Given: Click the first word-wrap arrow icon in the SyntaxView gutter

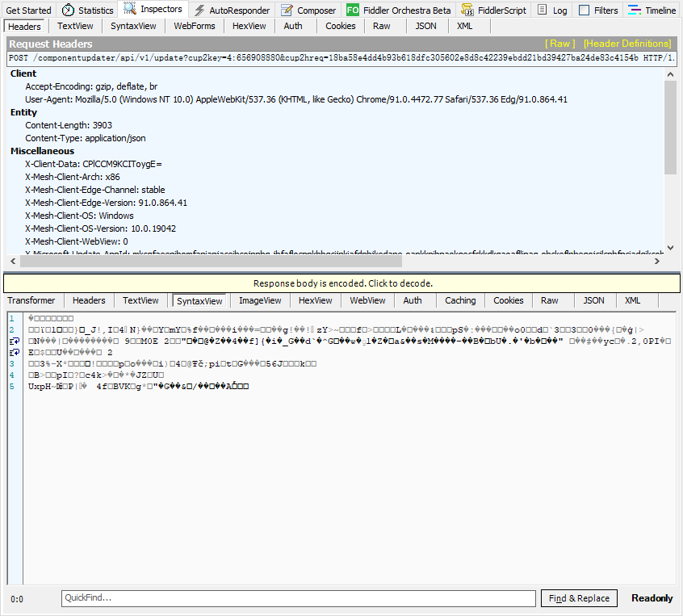Looking at the screenshot, I should click(x=15, y=342).
